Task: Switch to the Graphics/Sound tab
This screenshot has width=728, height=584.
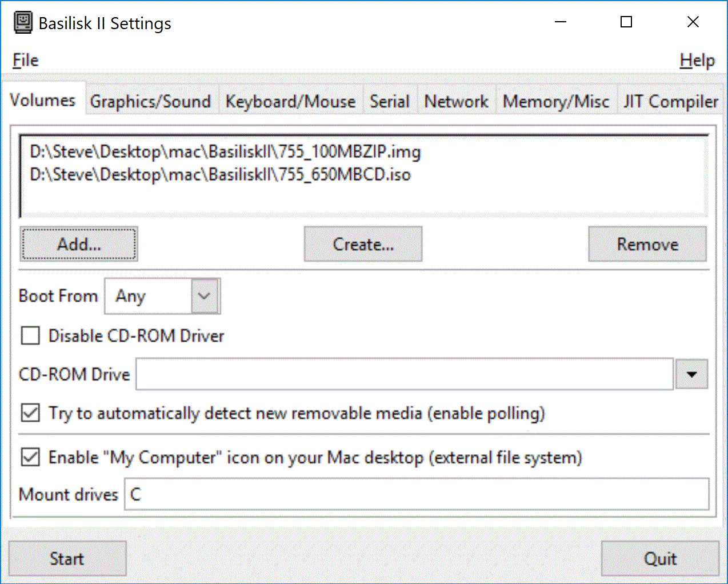Action: coord(151,101)
